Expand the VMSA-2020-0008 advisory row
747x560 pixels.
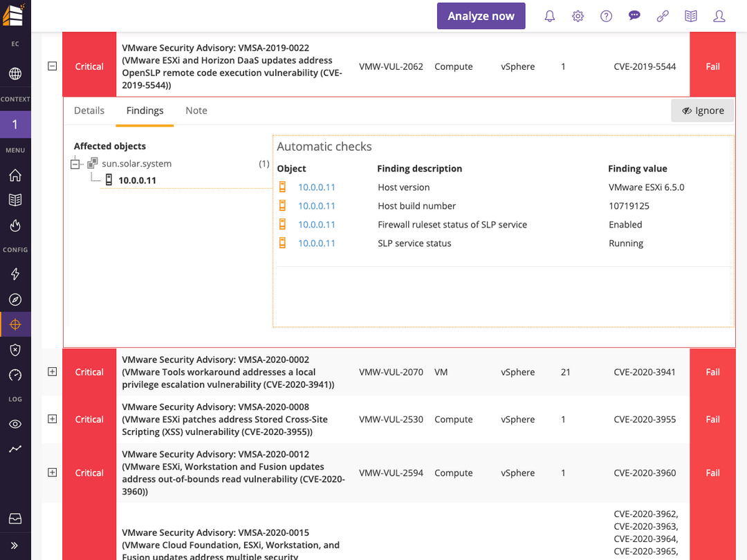coord(52,419)
